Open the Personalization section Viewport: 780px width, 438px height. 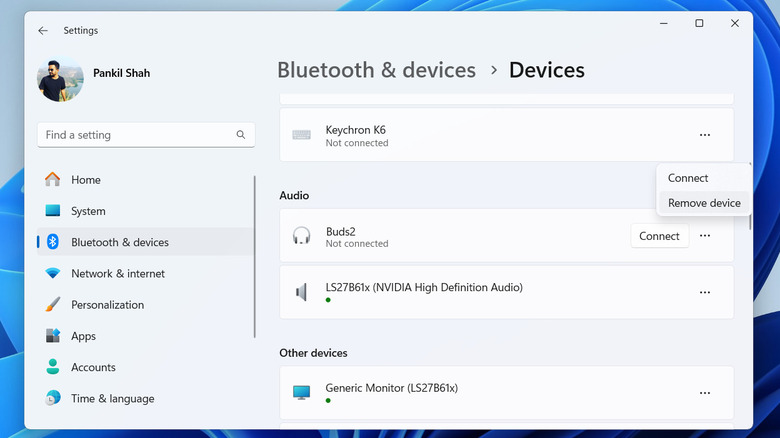(x=107, y=305)
